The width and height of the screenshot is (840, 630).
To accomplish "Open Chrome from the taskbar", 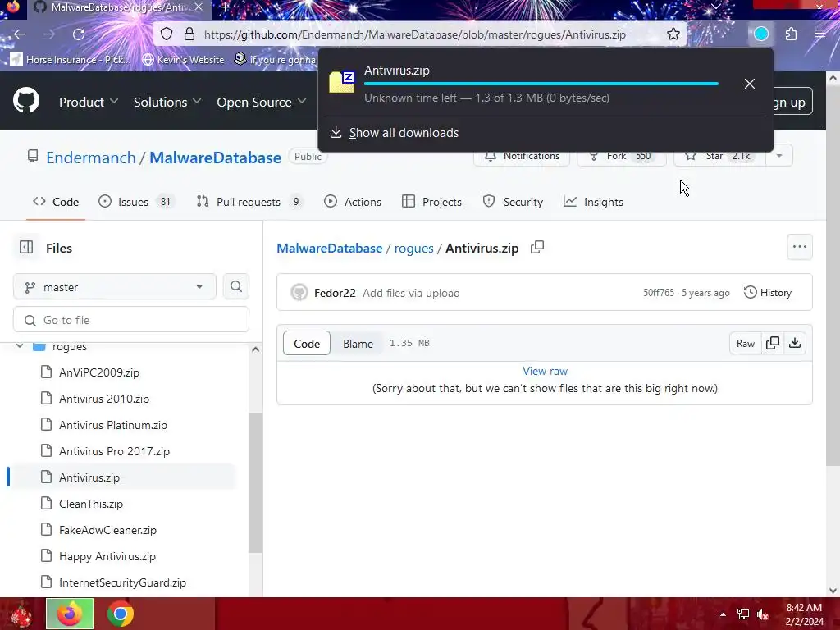I will coord(120,614).
